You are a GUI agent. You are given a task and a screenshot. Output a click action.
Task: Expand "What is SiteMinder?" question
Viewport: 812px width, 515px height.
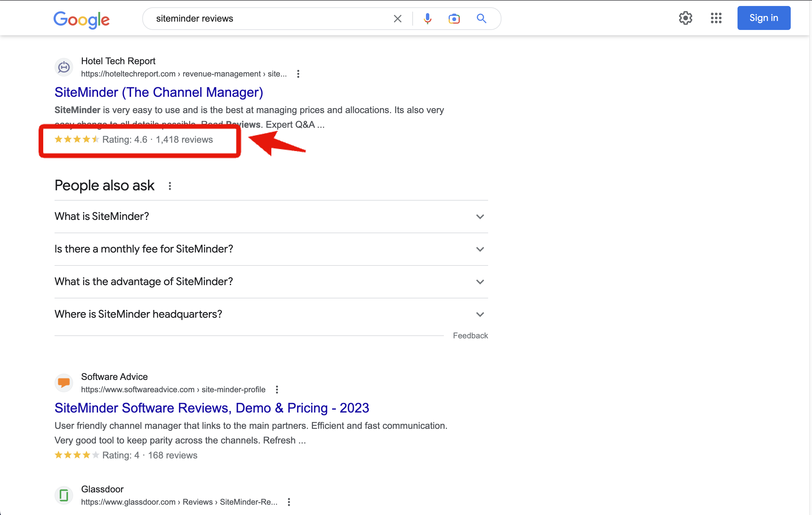tap(480, 217)
